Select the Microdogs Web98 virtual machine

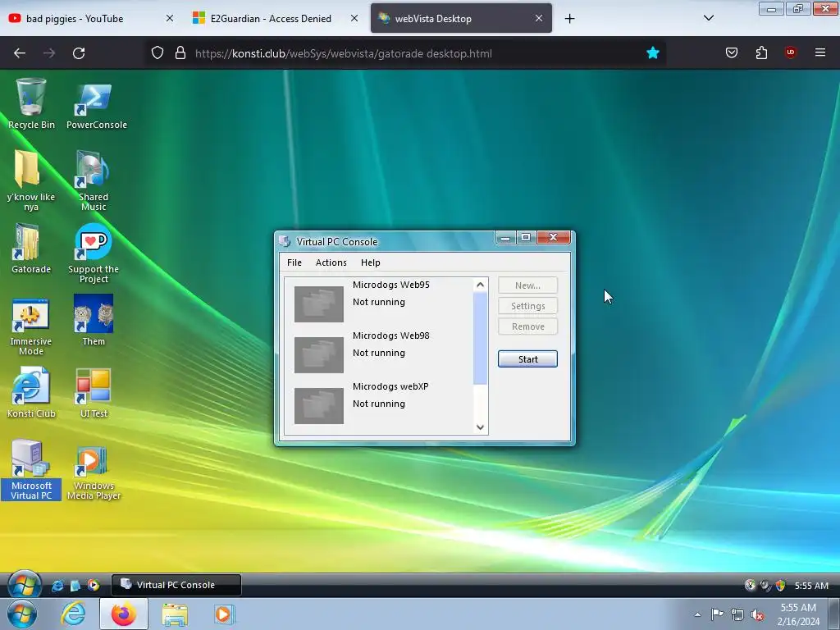[x=379, y=353]
